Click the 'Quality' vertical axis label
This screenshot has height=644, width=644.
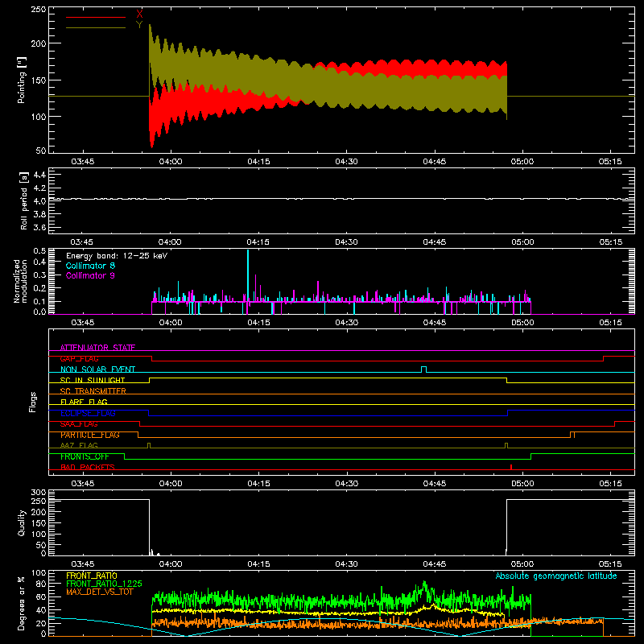[x=22, y=522]
